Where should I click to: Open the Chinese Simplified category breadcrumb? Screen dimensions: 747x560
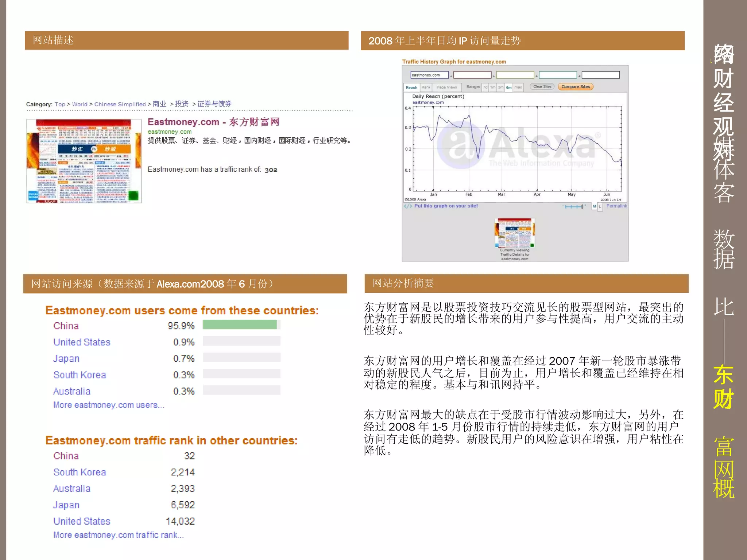[x=120, y=104]
